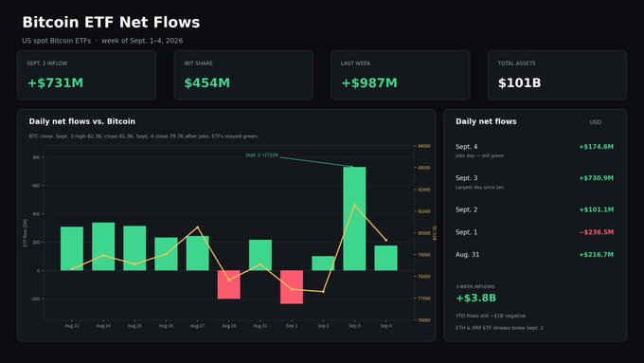The width and height of the screenshot is (644, 363).
Task: Click the green bar for Aug 31
Action: [260, 255]
